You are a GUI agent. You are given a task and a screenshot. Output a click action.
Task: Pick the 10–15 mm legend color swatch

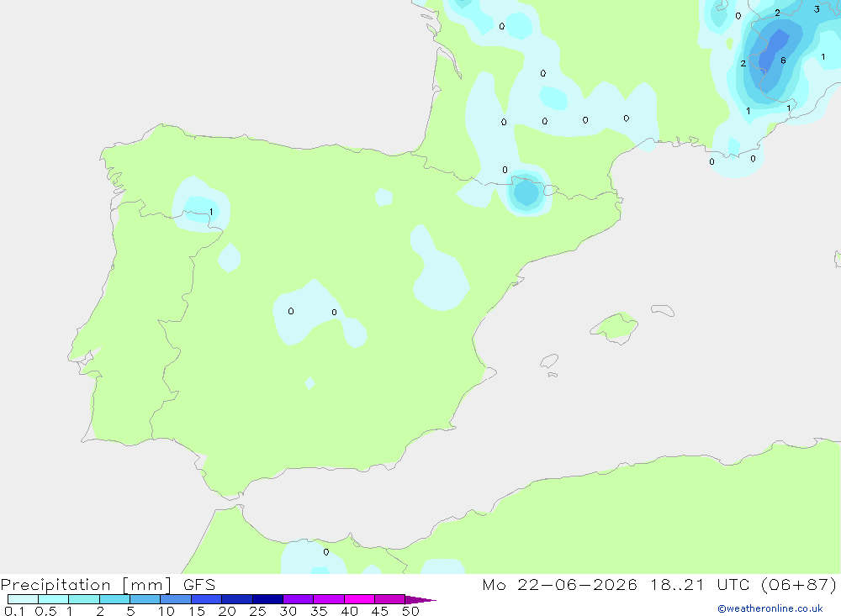tap(176, 599)
